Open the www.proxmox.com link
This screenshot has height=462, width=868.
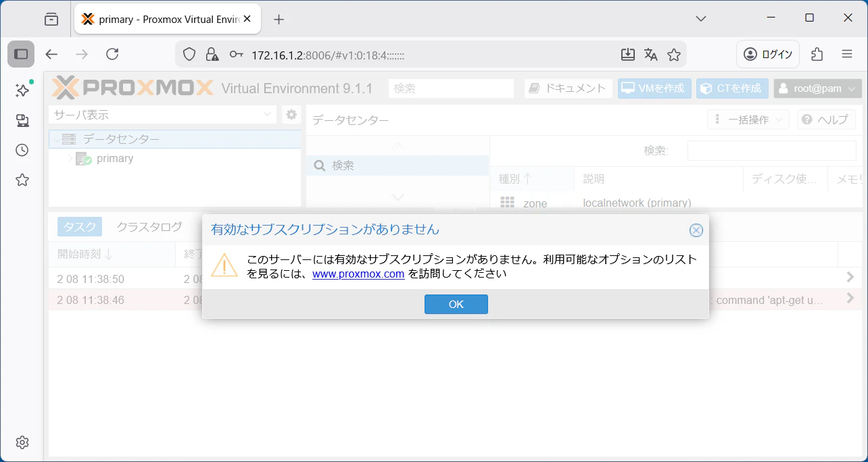point(358,274)
